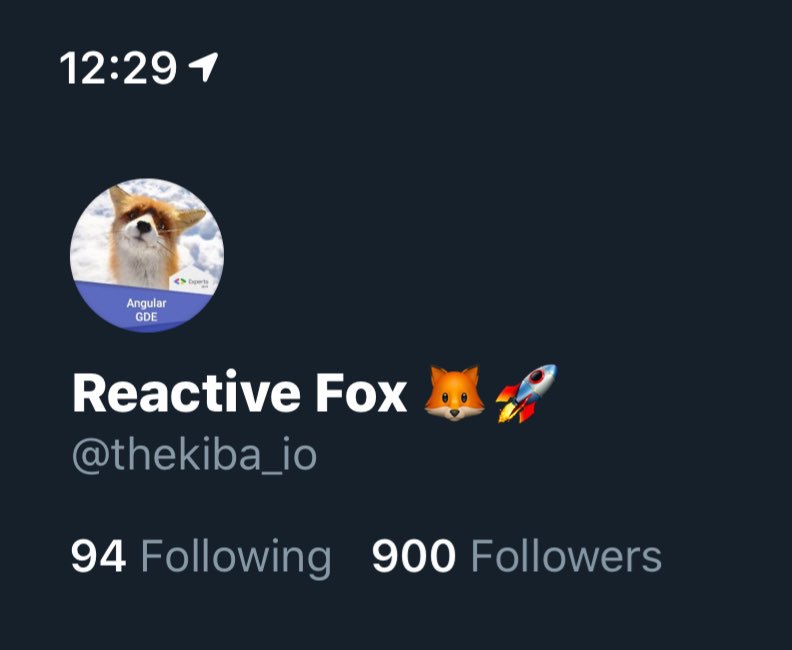Click the word Fox in profile name
Screen dimensions: 792x650
pos(361,393)
